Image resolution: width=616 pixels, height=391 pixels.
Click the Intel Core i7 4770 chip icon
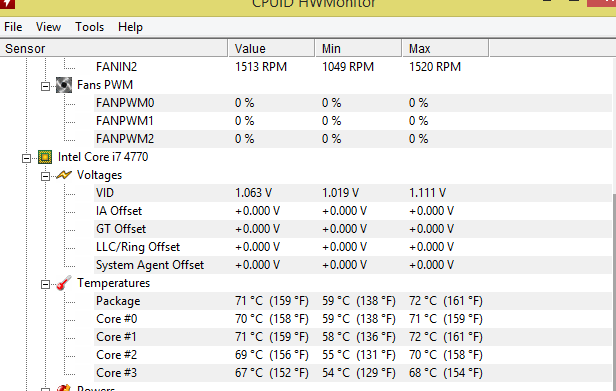(x=45, y=157)
